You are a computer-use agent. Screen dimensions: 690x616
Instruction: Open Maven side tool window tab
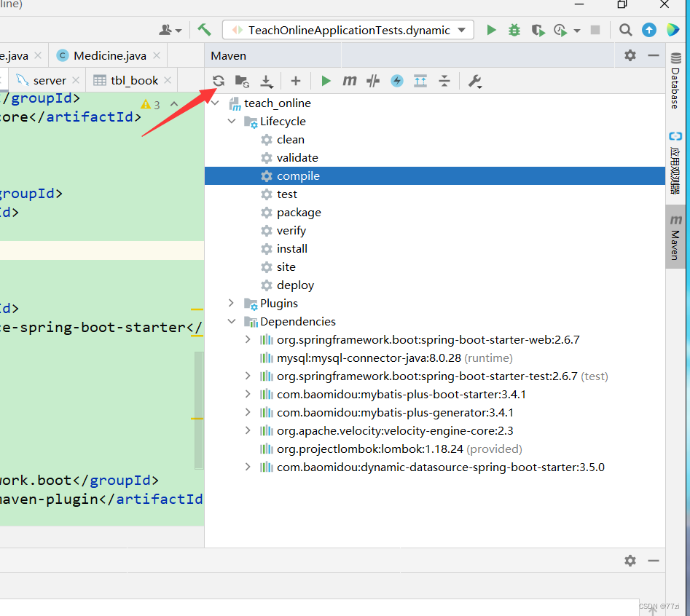click(675, 237)
